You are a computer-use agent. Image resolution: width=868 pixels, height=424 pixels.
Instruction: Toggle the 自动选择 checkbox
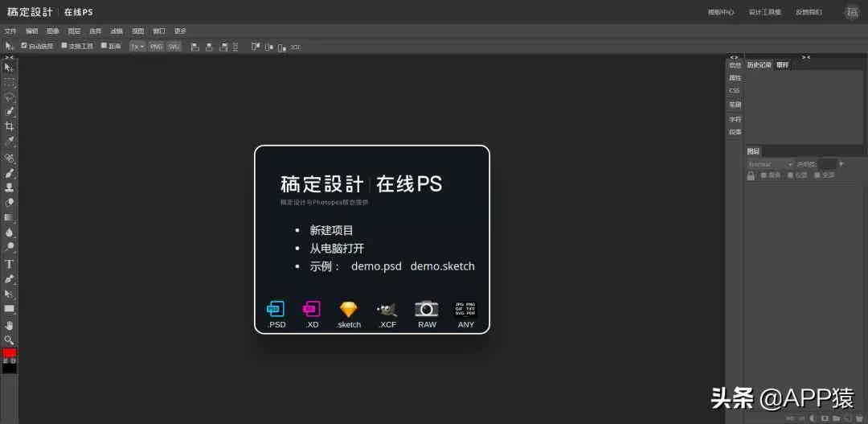click(x=24, y=46)
